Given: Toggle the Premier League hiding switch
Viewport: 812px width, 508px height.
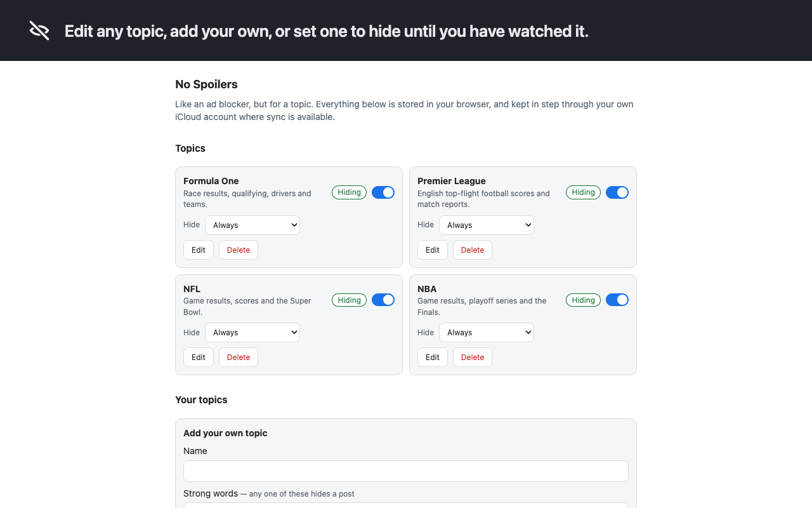Looking at the screenshot, I should 617,192.
